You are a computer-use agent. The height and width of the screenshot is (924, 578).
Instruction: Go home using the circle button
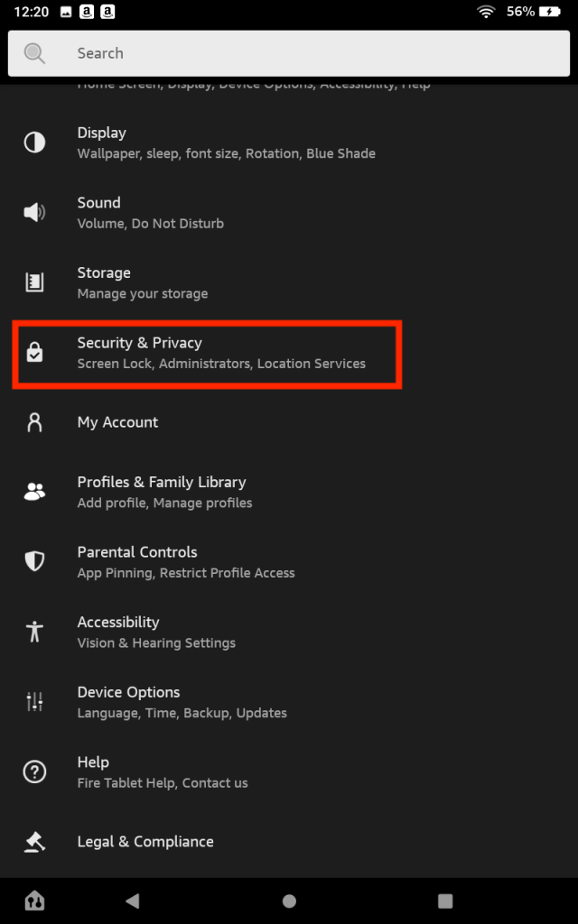(x=289, y=900)
